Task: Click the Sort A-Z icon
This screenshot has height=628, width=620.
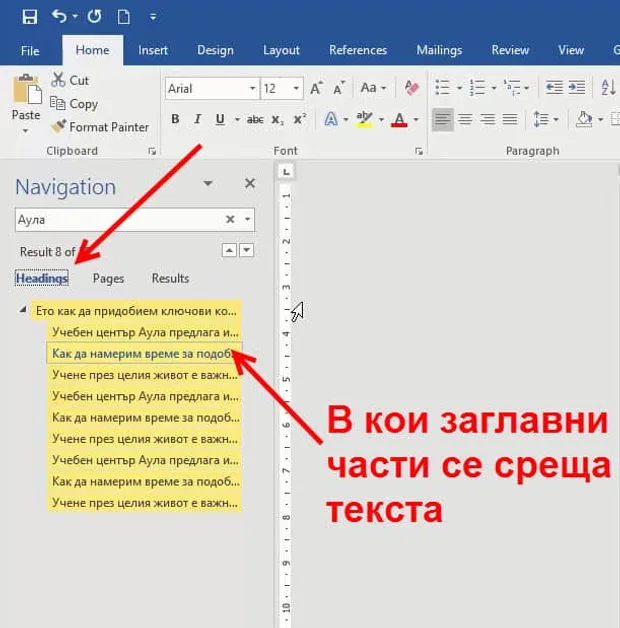Action: (x=608, y=87)
